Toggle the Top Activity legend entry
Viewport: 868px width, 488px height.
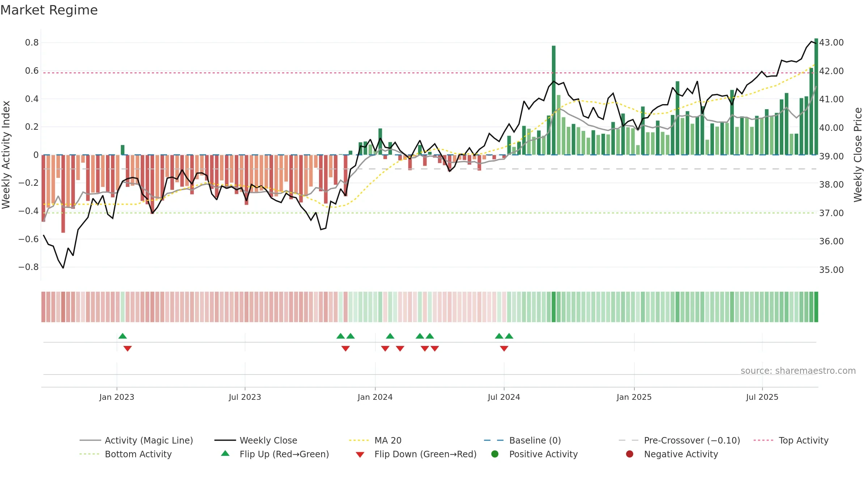pyautogui.click(x=791, y=440)
